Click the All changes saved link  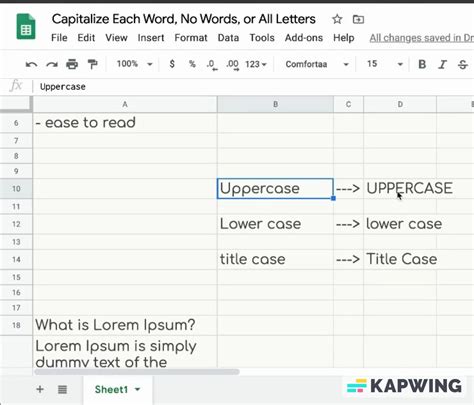click(x=421, y=38)
